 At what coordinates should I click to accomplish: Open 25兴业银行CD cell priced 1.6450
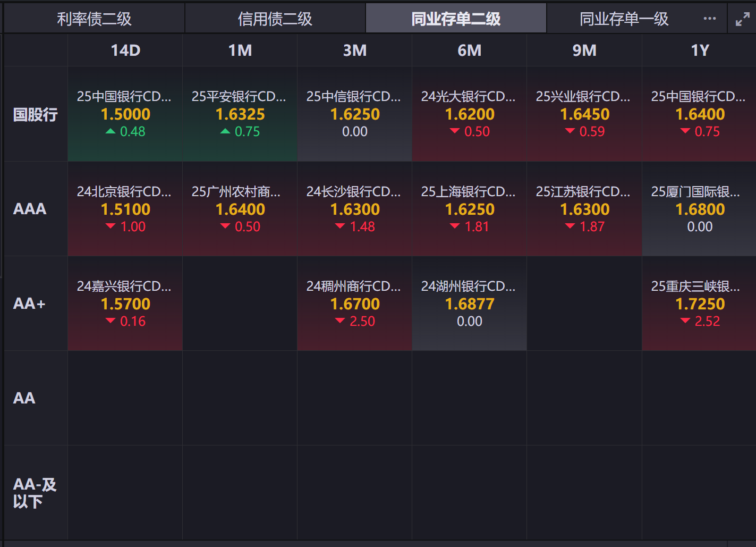pyautogui.click(x=584, y=114)
